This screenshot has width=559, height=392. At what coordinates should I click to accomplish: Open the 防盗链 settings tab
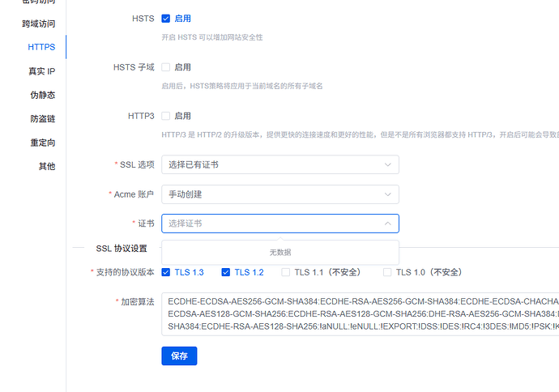click(x=41, y=119)
